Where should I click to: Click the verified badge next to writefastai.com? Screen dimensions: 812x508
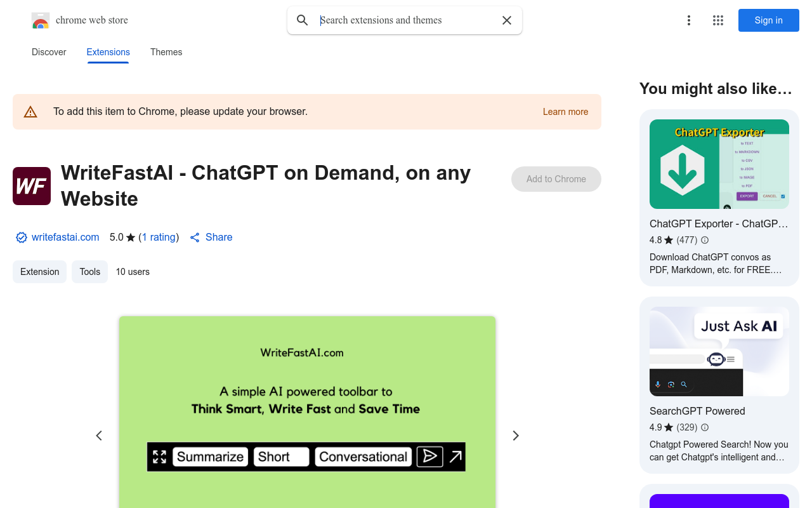coord(22,237)
